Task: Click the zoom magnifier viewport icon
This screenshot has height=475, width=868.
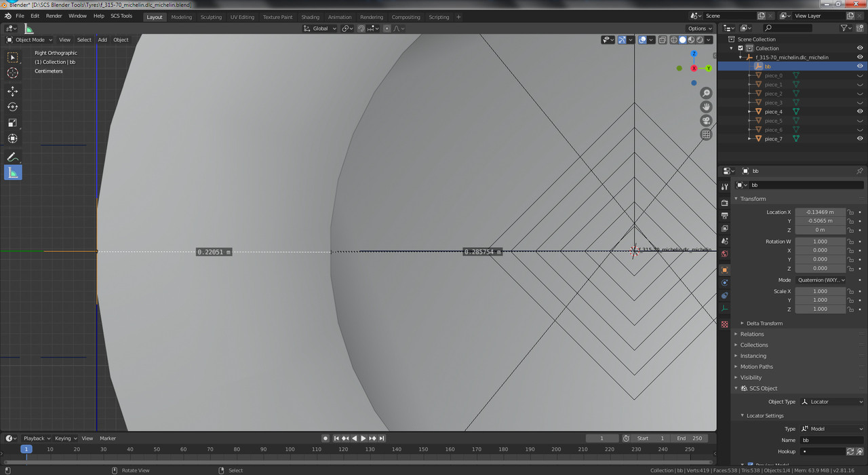Action: pos(706,93)
